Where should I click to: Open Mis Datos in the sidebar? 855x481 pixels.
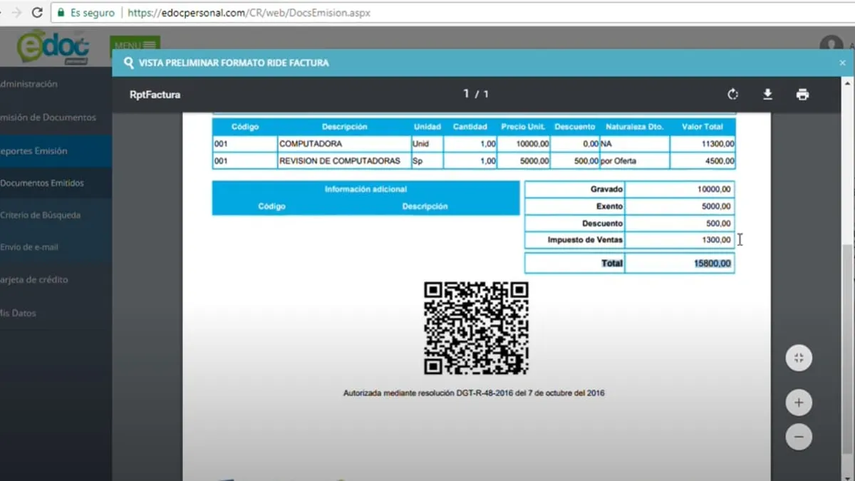pyautogui.click(x=18, y=313)
